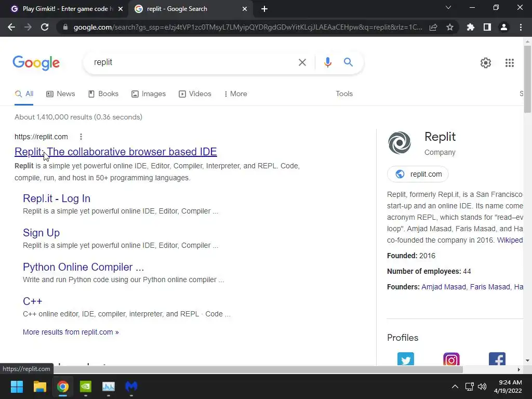Open the tab search chevron in the title bar
The image size is (532, 399).
(x=448, y=7)
